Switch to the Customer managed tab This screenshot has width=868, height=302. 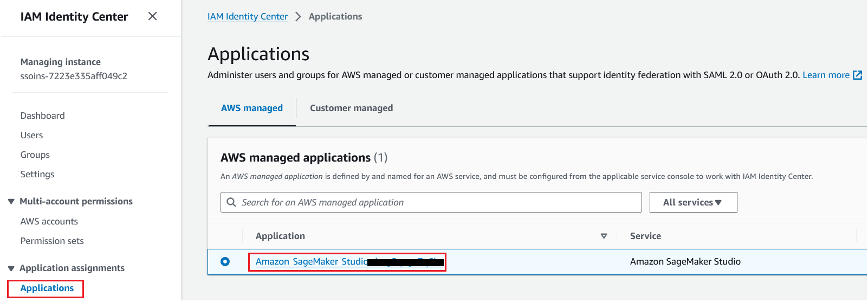point(351,108)
